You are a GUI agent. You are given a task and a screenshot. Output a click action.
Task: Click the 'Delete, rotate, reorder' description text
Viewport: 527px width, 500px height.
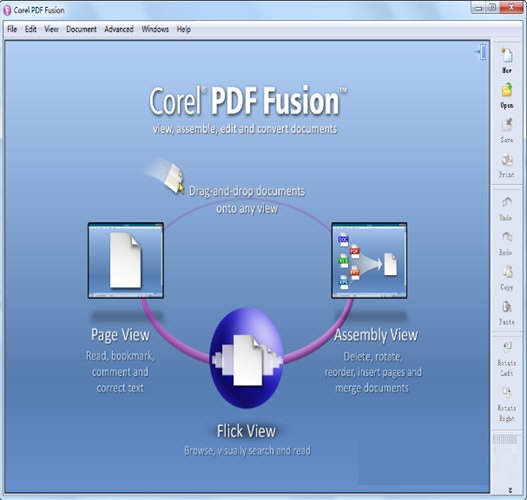373,372
